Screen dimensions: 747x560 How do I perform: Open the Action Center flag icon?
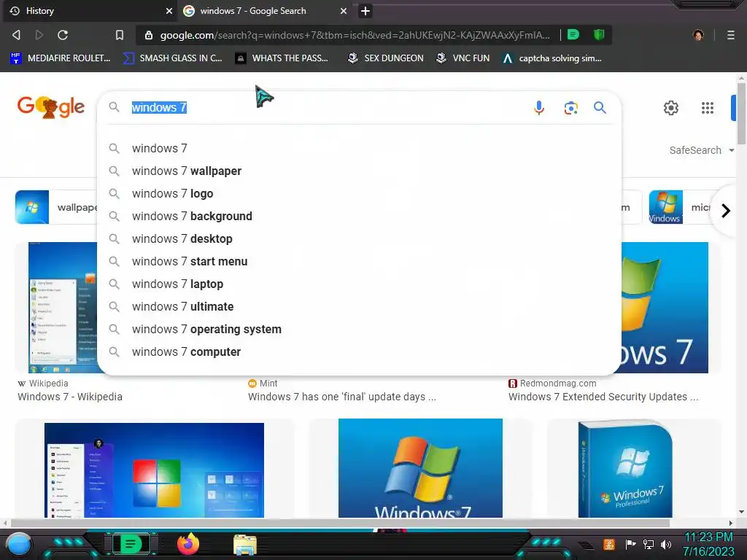click(630, 544)
